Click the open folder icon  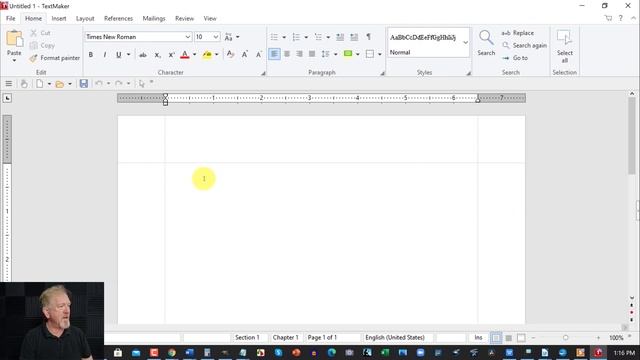[60, 84]
